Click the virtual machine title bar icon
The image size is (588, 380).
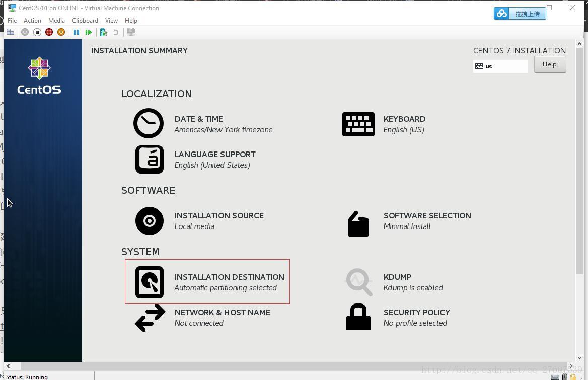12,8
